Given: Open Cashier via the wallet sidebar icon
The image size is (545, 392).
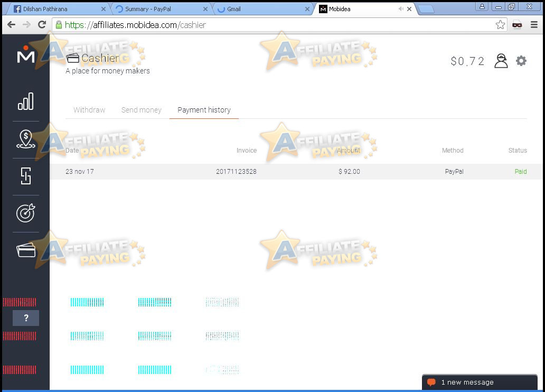Looking at the screenshot, I should [x=25, y=250].
